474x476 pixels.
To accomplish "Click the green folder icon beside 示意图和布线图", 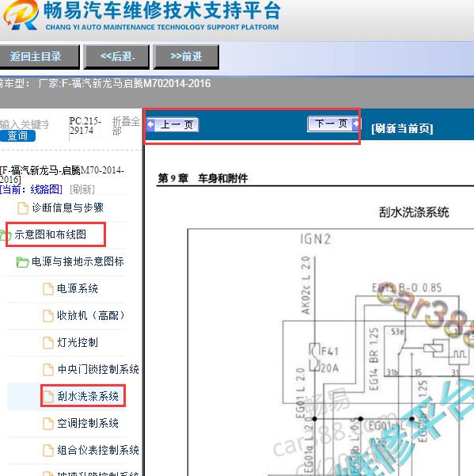I will [6, 235].
